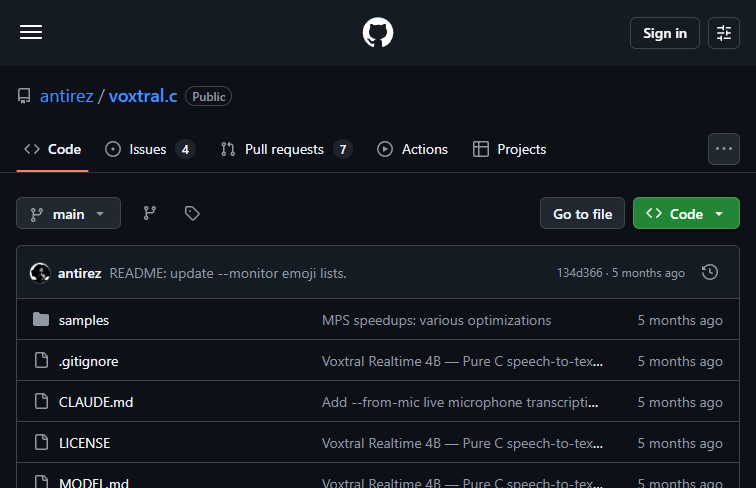
Task: Open .gitignore row Voxtral Realtime commit
Action: coord(462,361)
